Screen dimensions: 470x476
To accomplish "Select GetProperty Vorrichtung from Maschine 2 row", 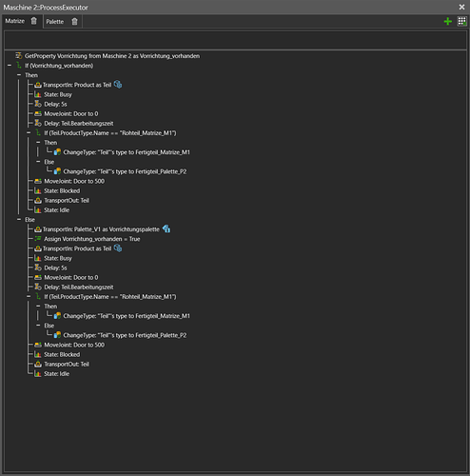I will click(x=112, y=56).
